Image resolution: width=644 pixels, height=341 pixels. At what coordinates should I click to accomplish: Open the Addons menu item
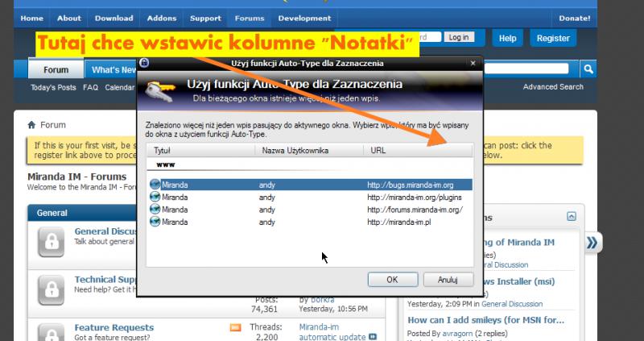coord(162,19)
